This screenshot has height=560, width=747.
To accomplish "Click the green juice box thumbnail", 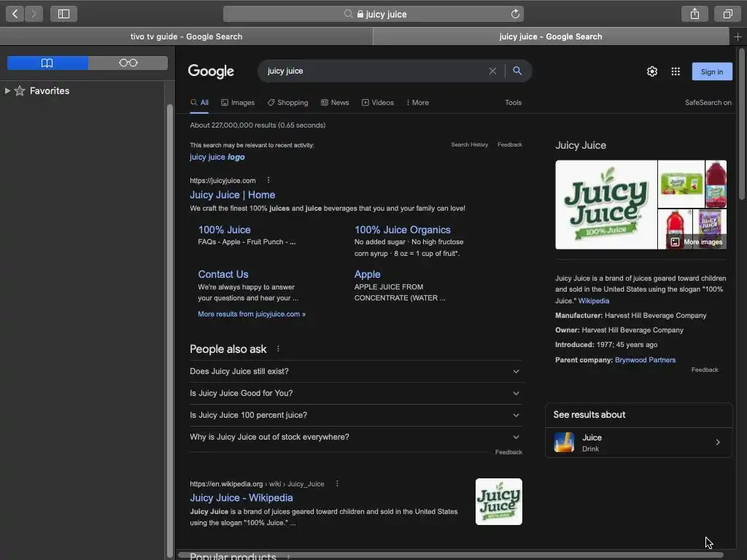I will pos(681,184).
